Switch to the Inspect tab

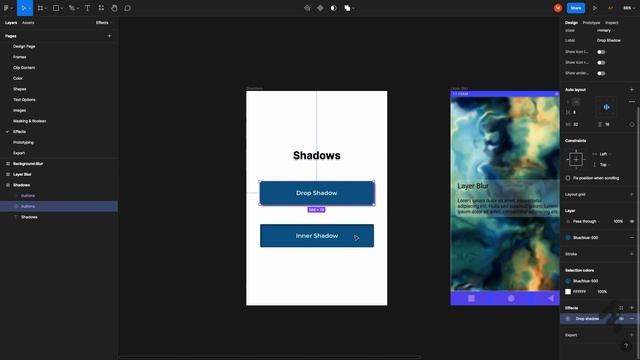pyautogui.click(x=611, y=22)
